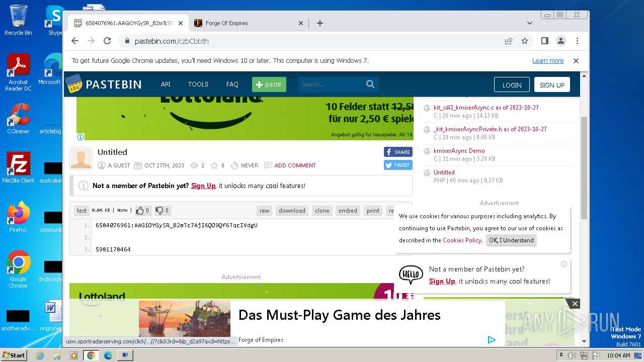This screenshot has width=644, height=362.
Task: Open Microsoft Edge from the taskbar
Action: pyautogui.click(x=108, y=355)
